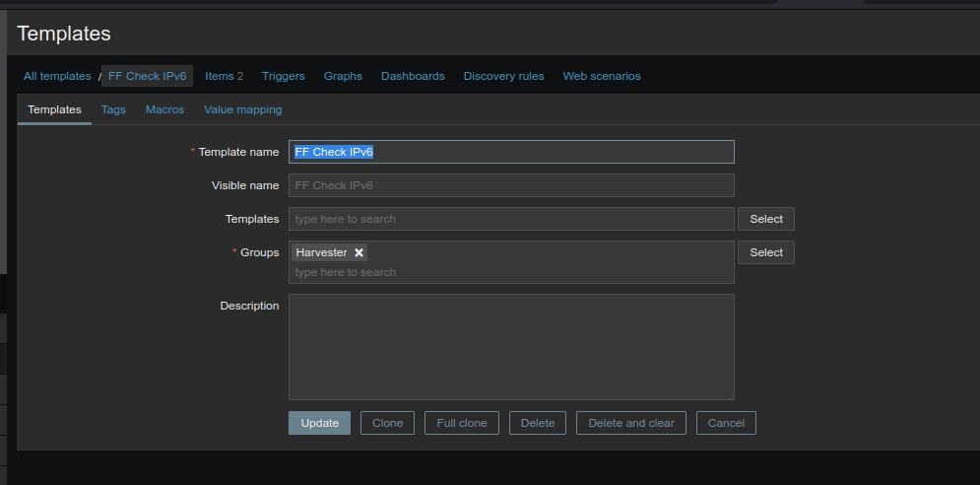This screenshot has width=980, height=485.
Task: Switch to the Tags tab
Action: 113,109
